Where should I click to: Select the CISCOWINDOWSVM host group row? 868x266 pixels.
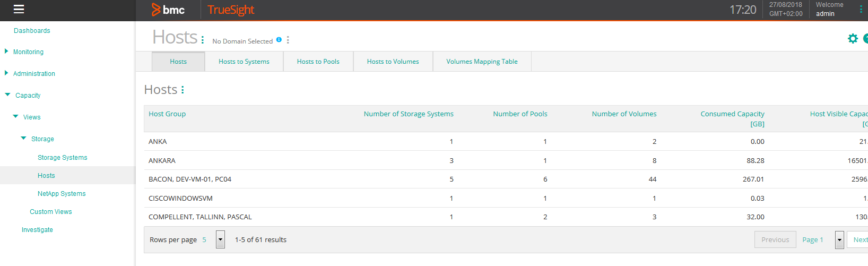506,198
